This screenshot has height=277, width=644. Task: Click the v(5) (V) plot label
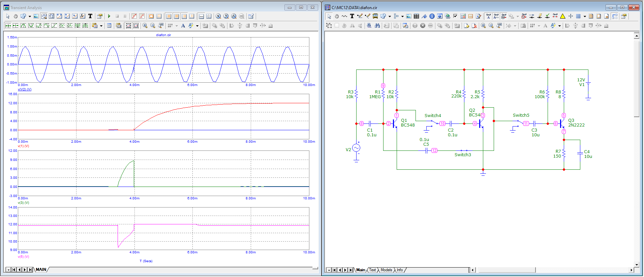[x=24, y=257]
